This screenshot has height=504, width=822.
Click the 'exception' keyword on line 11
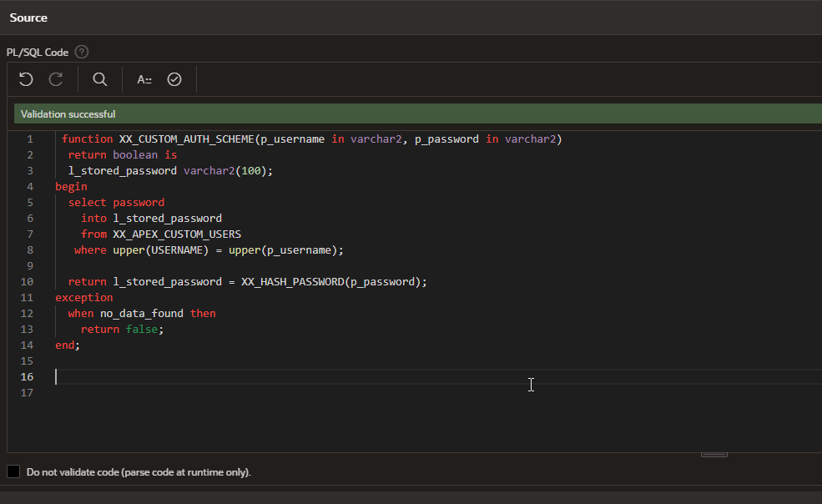pos(84,297)
